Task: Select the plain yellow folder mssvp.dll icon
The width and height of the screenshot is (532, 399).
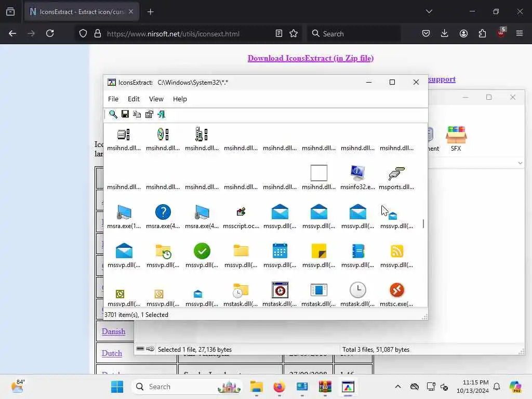Action: (x=241, y=251)
